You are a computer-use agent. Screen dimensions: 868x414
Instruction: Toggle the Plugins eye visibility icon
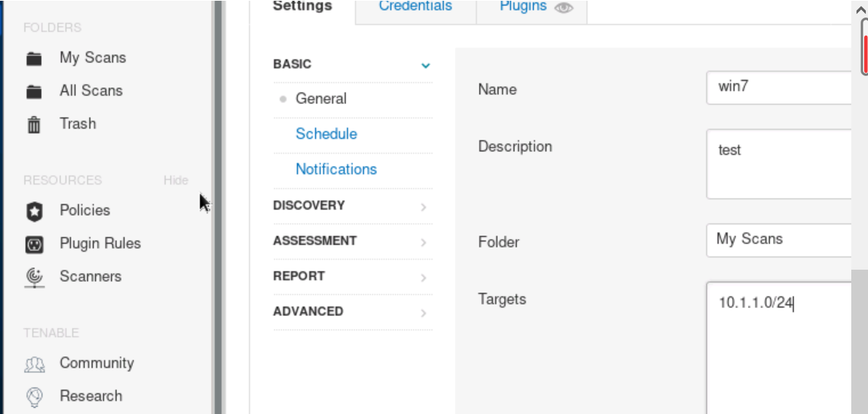click(563, 8)
